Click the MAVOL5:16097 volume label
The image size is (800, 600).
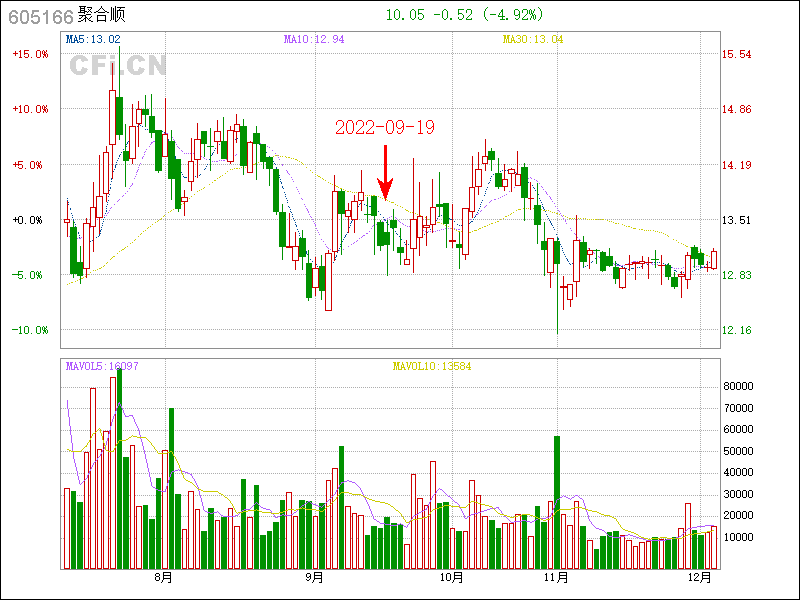coord(102,366)
